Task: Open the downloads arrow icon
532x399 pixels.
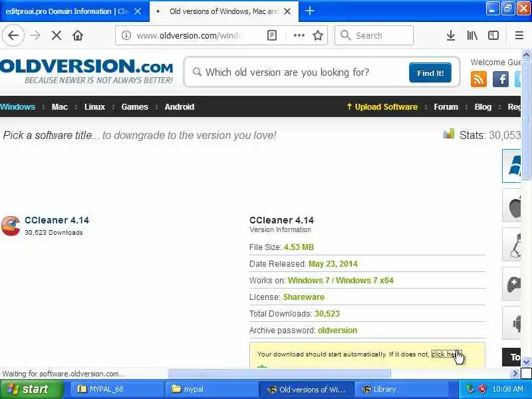Action: pyautogui.click(x=451, y=35)
